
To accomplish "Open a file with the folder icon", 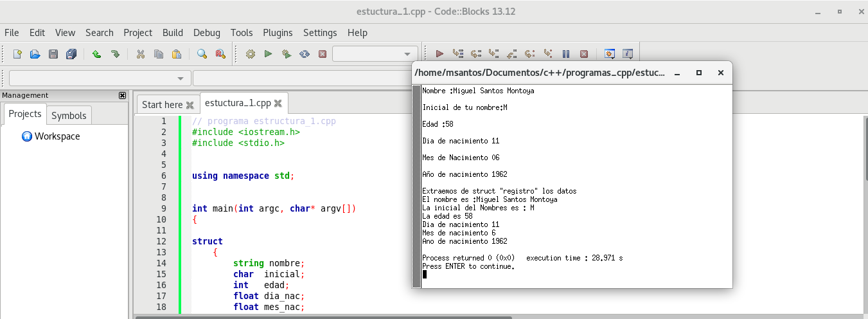I will tap(35, 54).
